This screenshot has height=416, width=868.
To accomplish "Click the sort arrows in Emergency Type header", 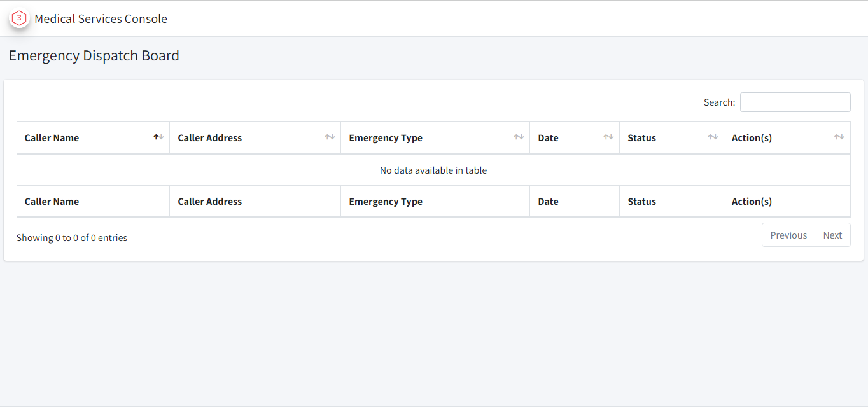I will tap(519, 137).
